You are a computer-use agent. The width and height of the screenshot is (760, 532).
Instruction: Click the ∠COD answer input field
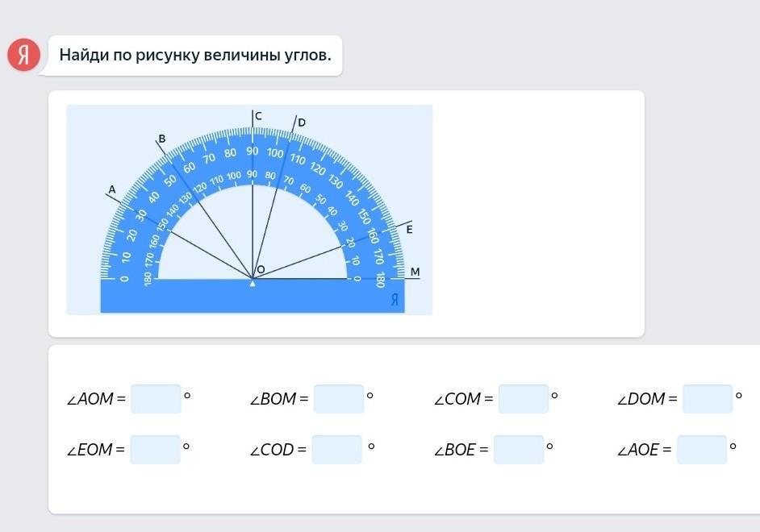pyautogui.click(x=337, y=450)
